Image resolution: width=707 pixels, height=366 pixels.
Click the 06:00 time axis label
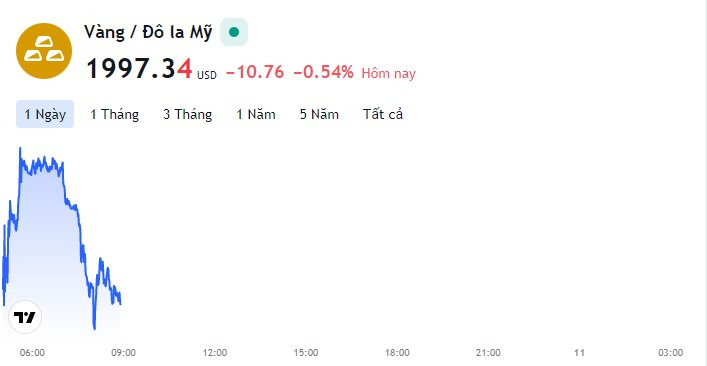pyautogui.click(x=32, y=352)
